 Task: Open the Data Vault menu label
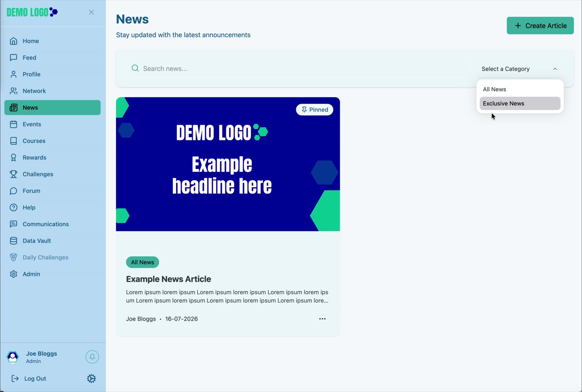click(x=37, y=240)
